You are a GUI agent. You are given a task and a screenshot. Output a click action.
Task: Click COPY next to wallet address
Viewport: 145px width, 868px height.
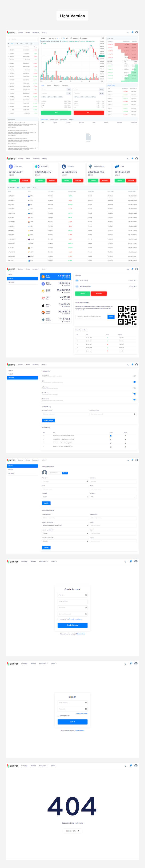[111, 317]
